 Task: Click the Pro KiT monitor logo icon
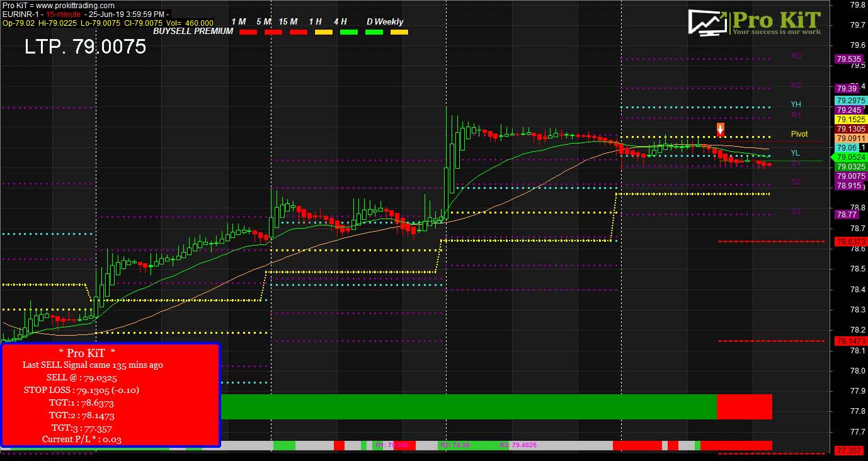[706, 21]
